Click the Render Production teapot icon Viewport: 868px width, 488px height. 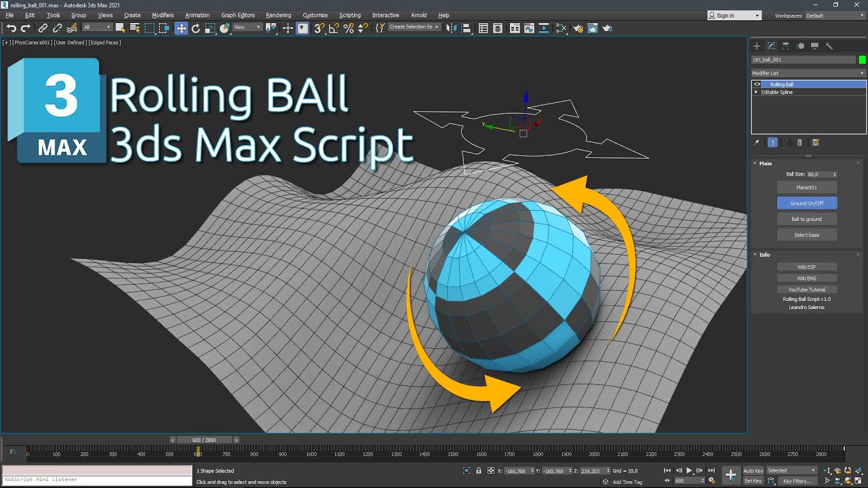tap(608, 28)
